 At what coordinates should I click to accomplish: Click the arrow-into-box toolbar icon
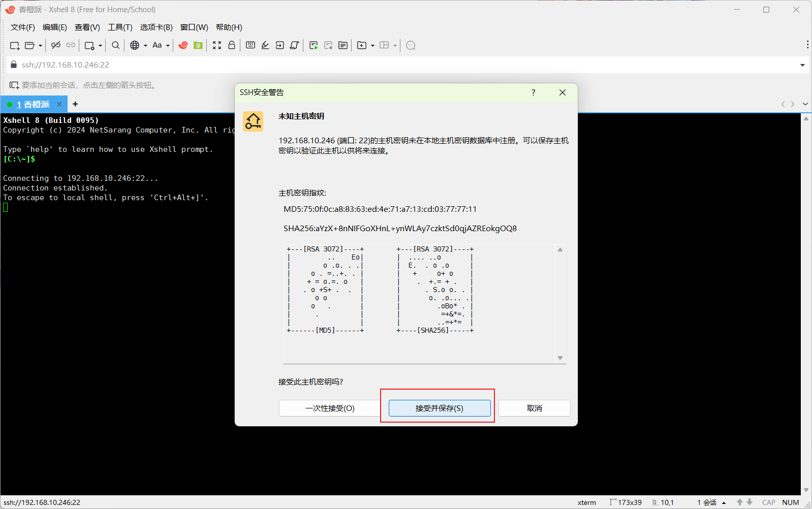[x=280, y=45]
